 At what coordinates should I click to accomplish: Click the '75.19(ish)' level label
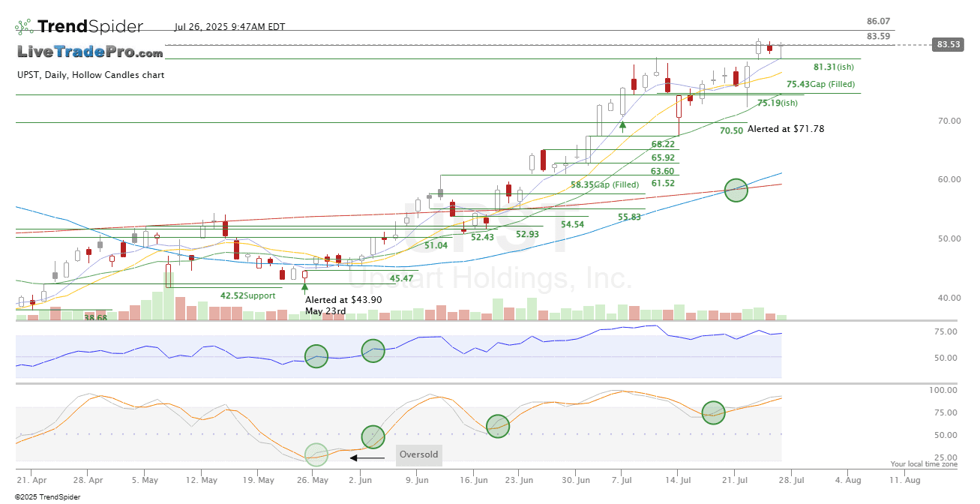(x=778, y=103)
